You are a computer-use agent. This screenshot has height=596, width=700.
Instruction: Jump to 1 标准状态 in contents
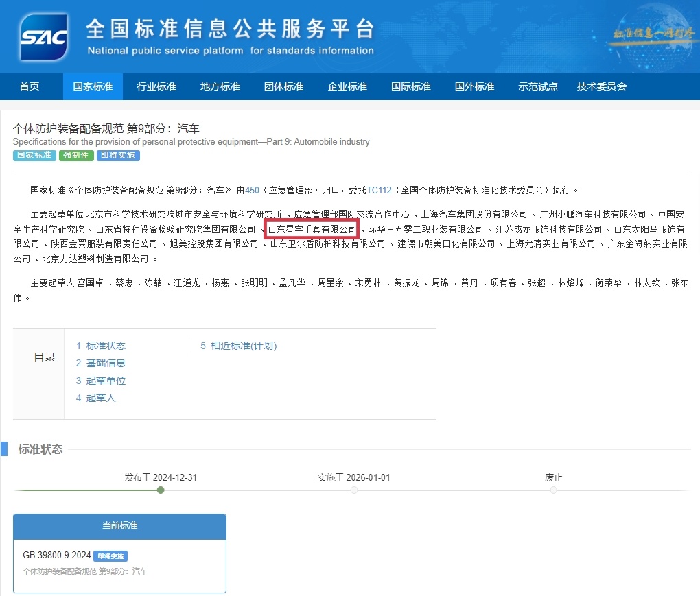[101, 346]
